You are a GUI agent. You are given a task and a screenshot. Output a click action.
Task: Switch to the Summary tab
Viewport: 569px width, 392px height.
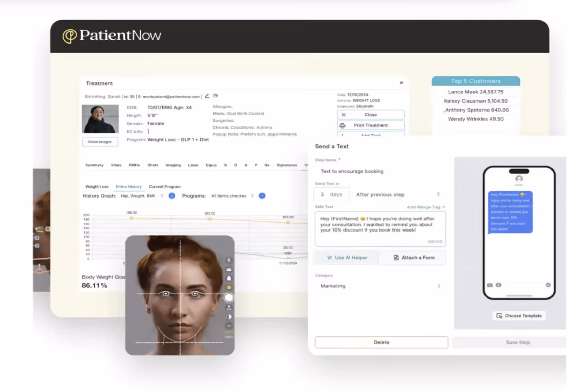click(94, 165)
